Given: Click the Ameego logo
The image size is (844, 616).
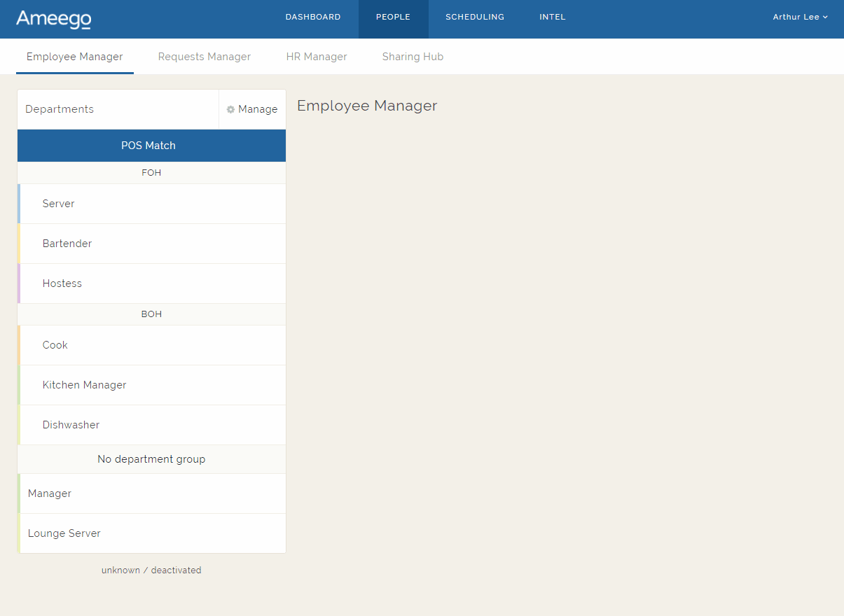Looking at the screenshot, I should pos(53,19).
